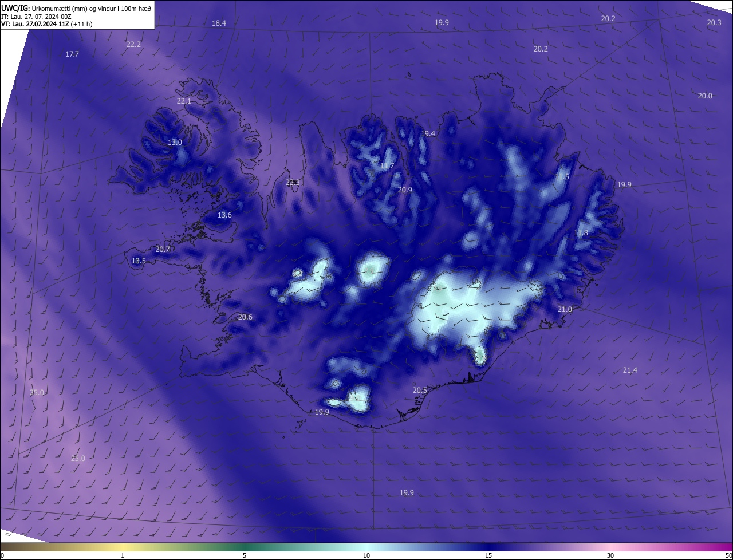
Task: Click the 22.2 value label
Action: click(x=133, y=45)
